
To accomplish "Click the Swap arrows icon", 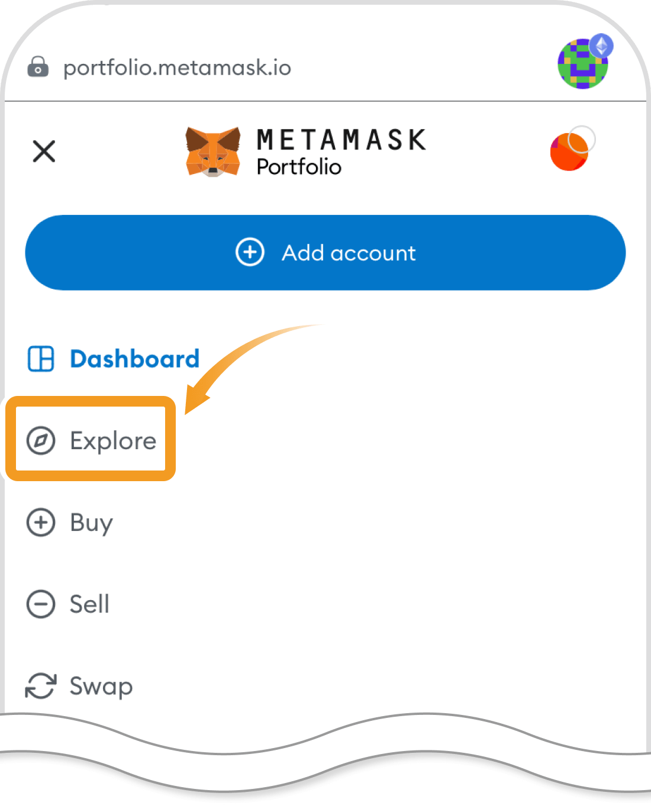I will (x=41, y=685).
